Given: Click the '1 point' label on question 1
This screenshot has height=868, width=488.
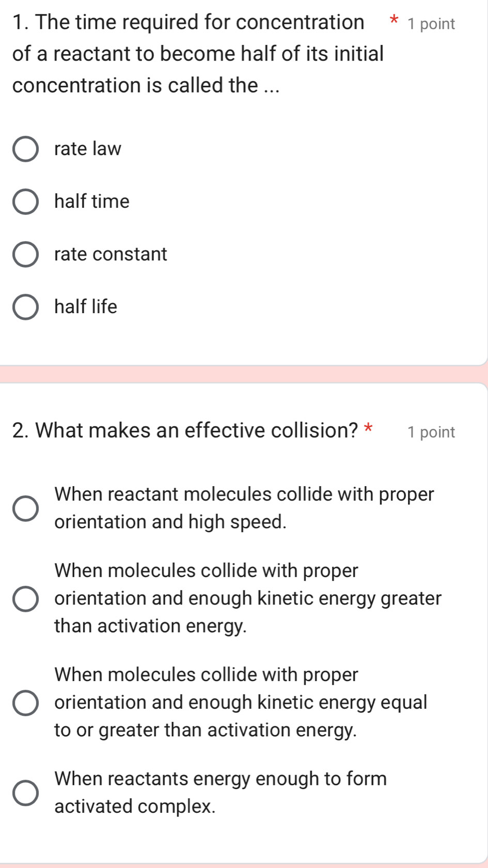Looking at the screenshot, I should tap(431, 24).
